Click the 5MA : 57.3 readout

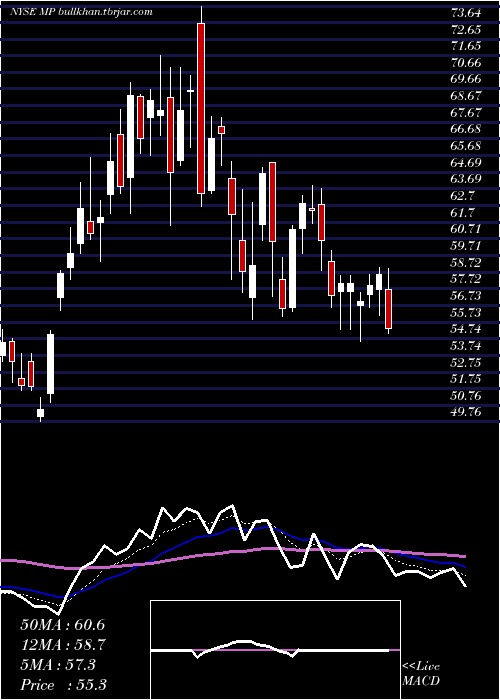[x=58, y=665]
